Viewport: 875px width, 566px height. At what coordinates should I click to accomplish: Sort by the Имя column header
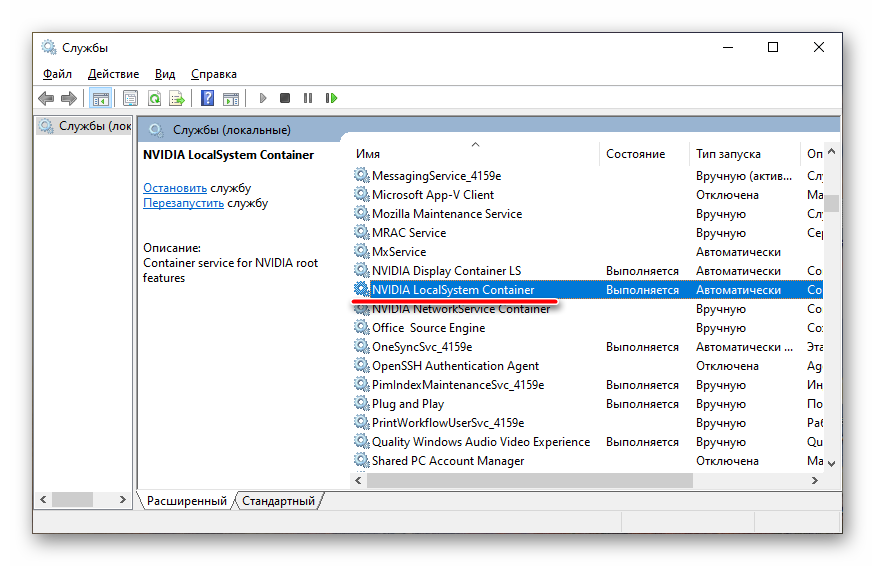point(475,154)
